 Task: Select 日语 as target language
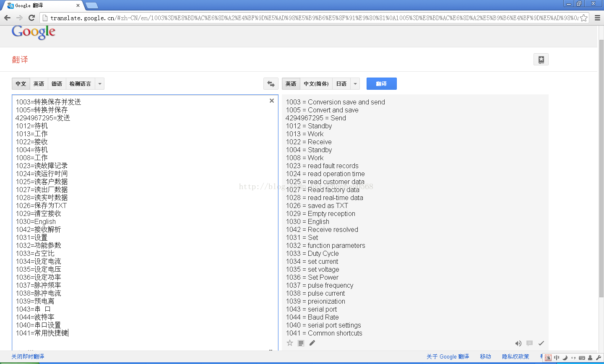click(341, 84)
